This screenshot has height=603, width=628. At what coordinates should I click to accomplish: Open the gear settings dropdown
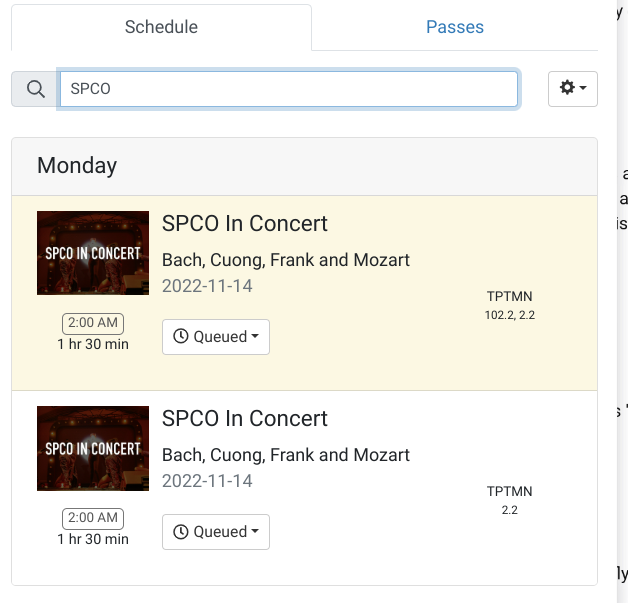[573, 88]
